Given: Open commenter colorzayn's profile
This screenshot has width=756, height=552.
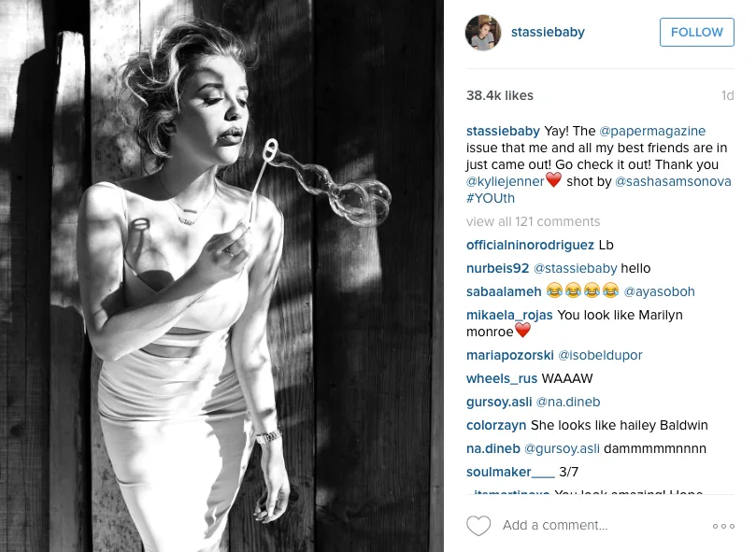Looking at the screenshot, I should tap(496, 425).
